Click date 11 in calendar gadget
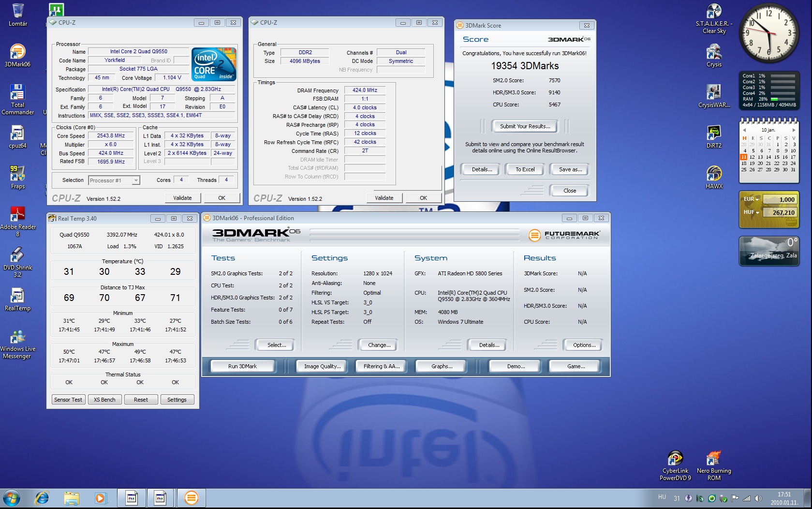The height and width of the screenshot is (509, 812). 744,157
